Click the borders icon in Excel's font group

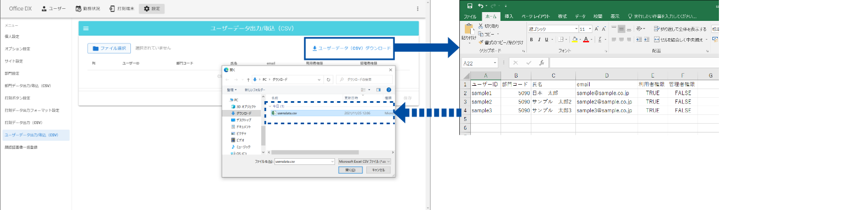pos(561,40)
